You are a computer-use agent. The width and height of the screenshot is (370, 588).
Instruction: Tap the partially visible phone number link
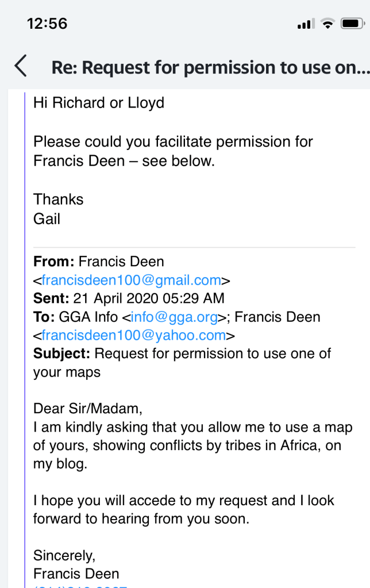pyautogui.click(x=80, y=585)
